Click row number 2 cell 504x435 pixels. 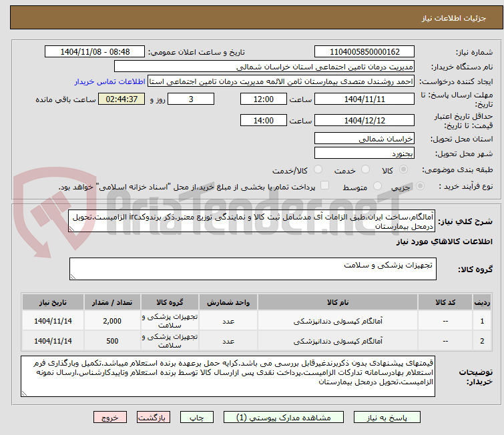[482, 341]
